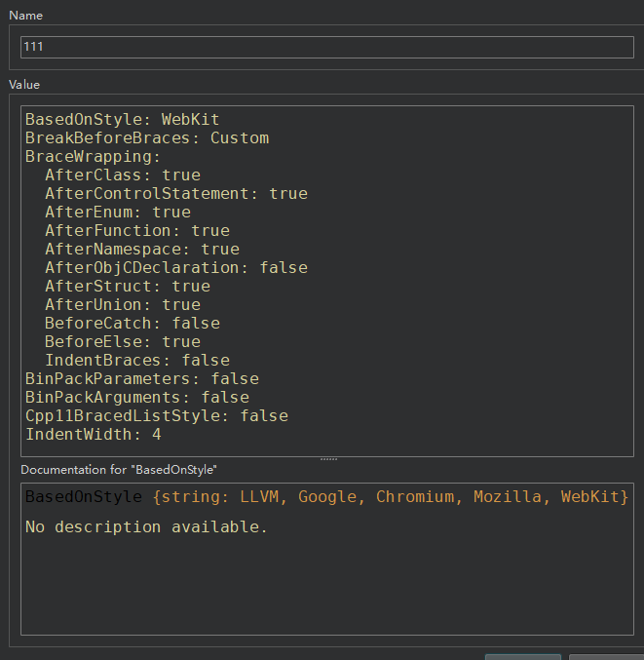Click the BeforeCatch: false line
The image size is (644, 660).
pos(132,324)
